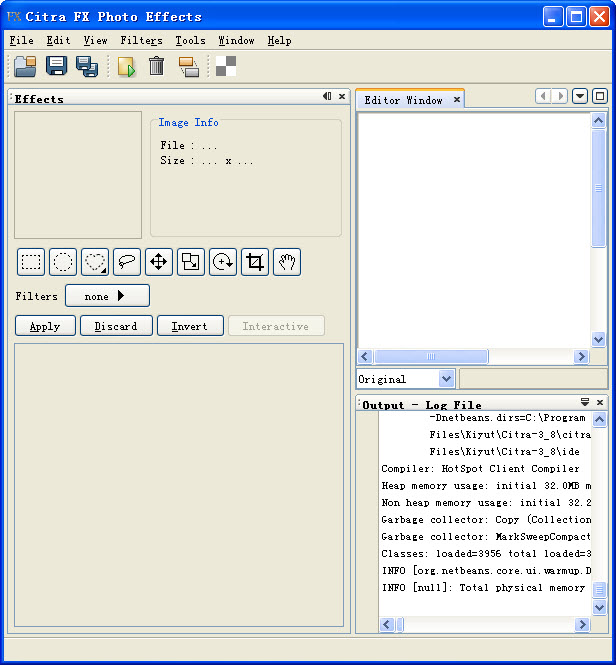
Task: Click Output log horizontal scroll left arrow
Action: tap(386, 624)
